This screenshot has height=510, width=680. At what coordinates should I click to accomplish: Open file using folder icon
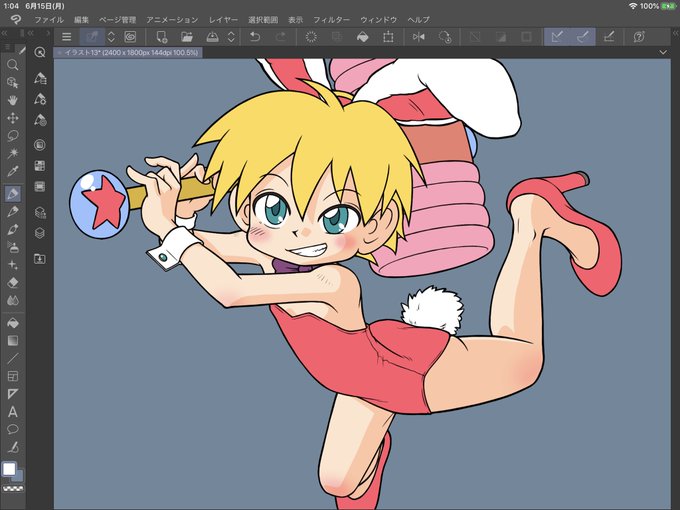(x=187, y=37)
